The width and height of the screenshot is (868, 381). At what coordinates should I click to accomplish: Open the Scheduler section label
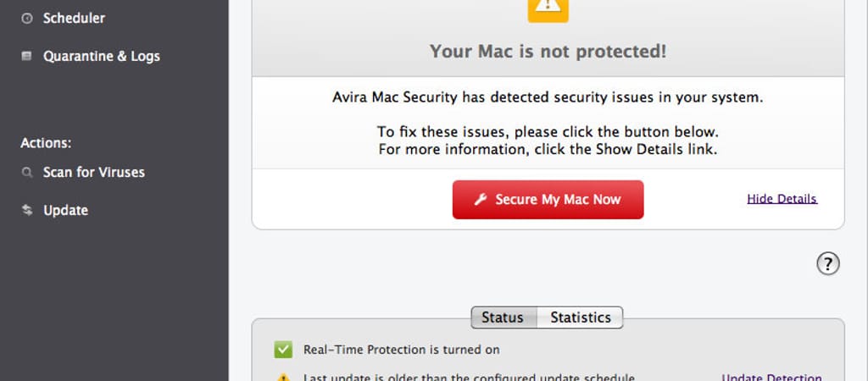pyautogui.click(x=75, y=18)
